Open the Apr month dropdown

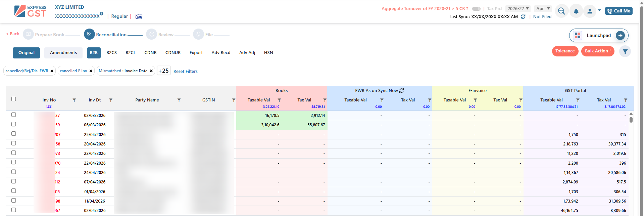tap(543, 9)
